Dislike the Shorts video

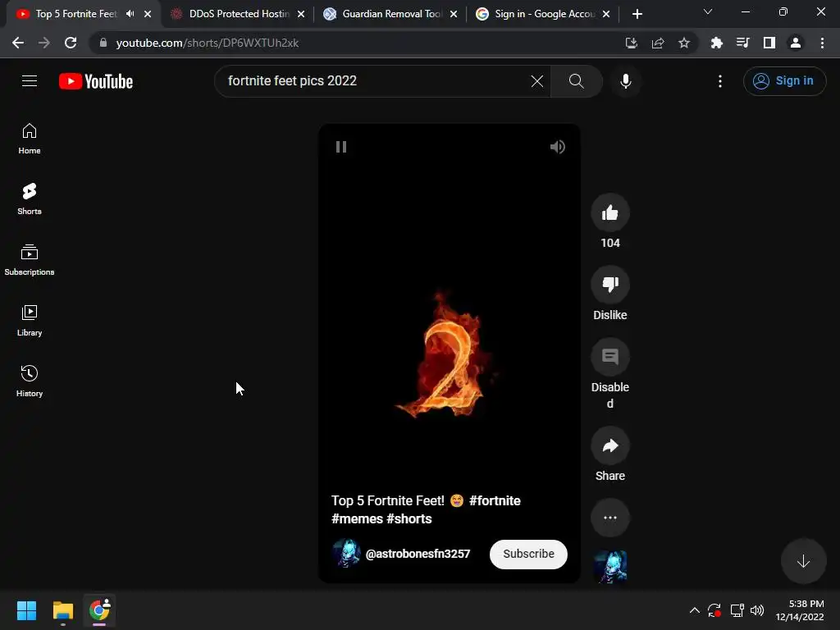[x=610, y=285]
